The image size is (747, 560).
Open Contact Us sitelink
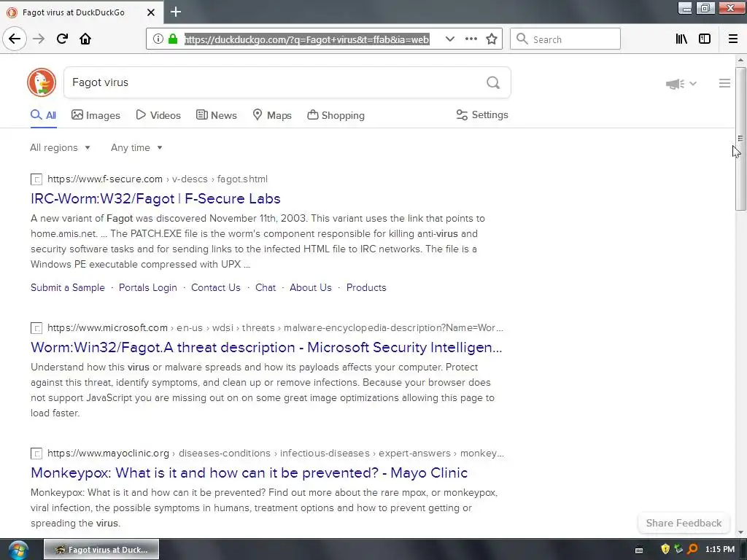click(x=216, y=287)
